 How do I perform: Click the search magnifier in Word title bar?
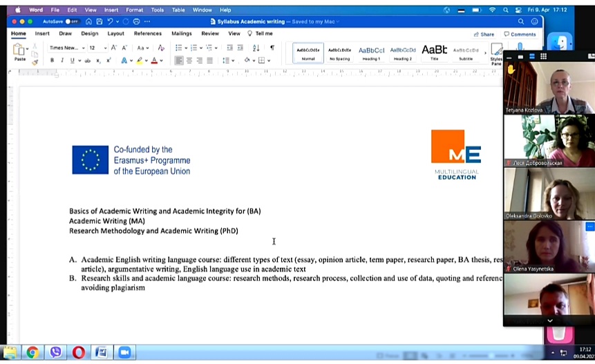tap(521, 21)
